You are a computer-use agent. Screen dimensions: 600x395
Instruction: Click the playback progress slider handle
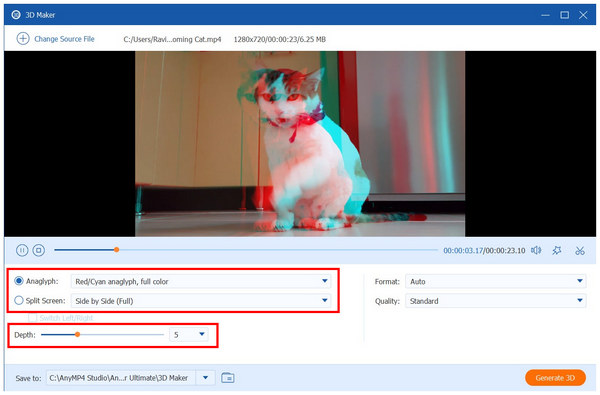pyautogui.click(x=116, y=250)
